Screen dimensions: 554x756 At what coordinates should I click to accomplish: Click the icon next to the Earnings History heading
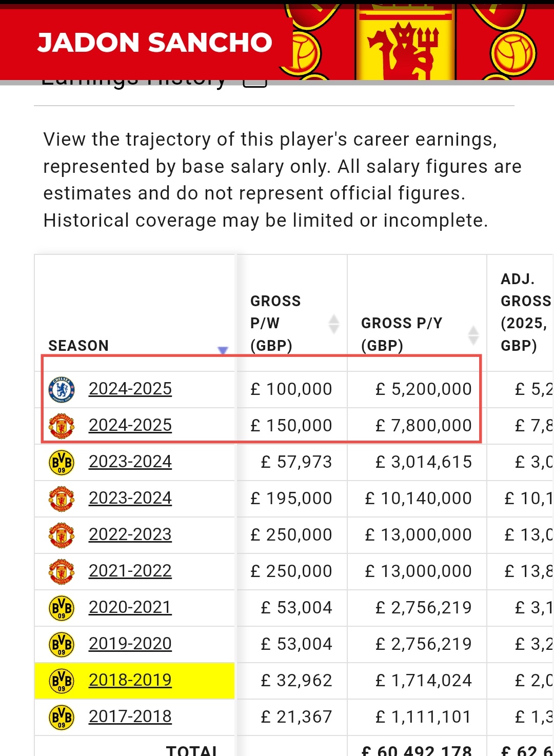(255, 82)
